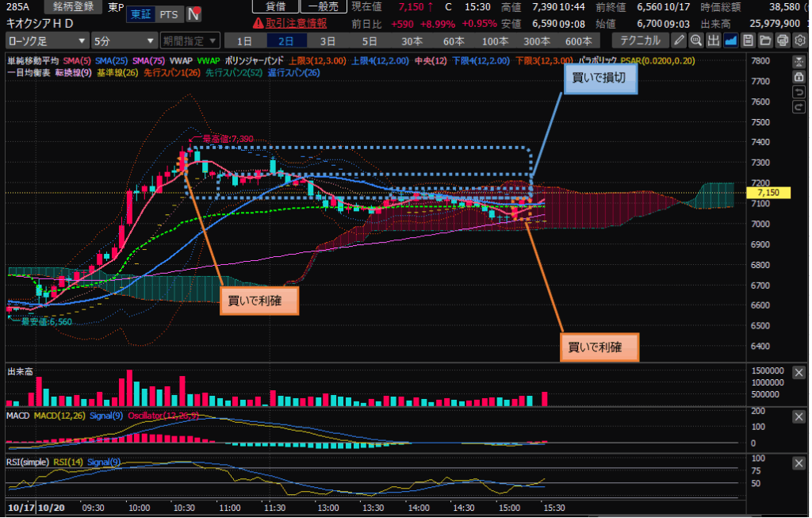Switch market to PTS
The width and height of the screenshot is (812, 518).
pos(168,14)
